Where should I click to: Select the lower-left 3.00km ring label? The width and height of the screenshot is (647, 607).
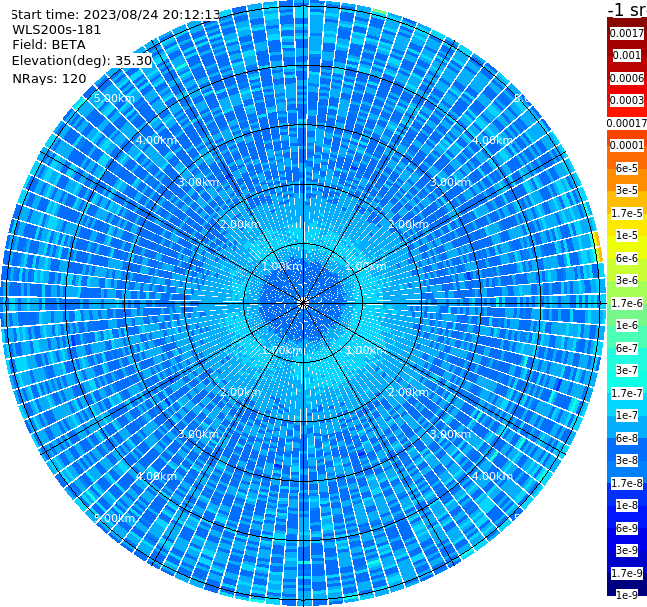[x=198, y=434]
